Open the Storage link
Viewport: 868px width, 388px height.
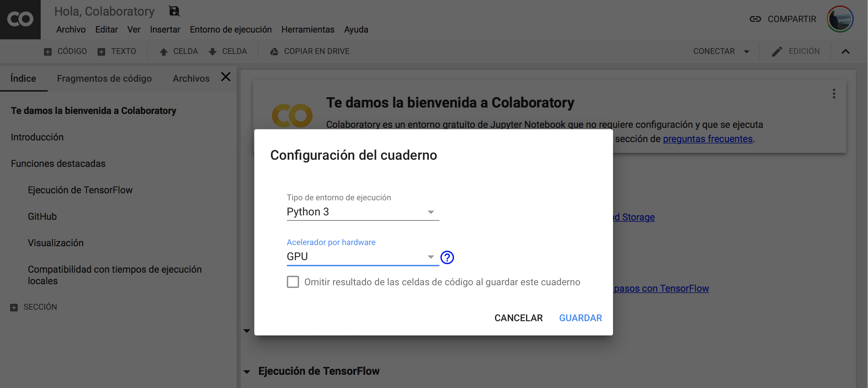click(x=634, y=217)
